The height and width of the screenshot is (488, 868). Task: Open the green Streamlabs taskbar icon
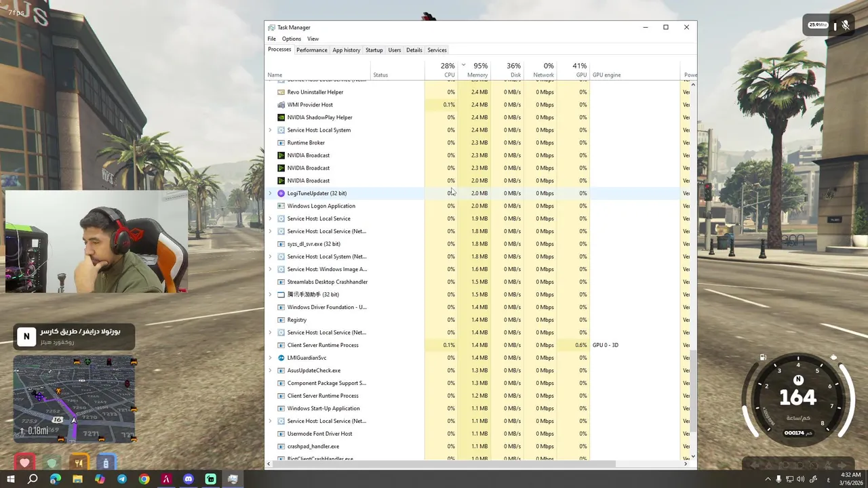pos(211,479)
